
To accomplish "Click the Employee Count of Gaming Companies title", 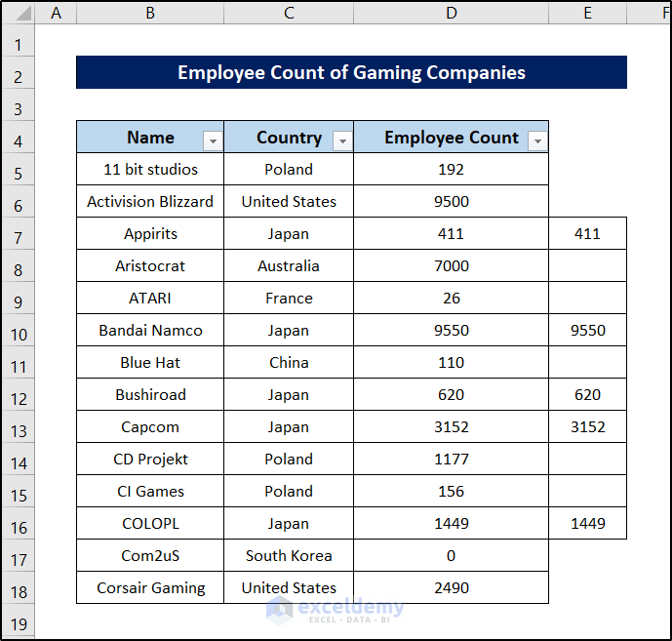I will [x=351, y=72].
